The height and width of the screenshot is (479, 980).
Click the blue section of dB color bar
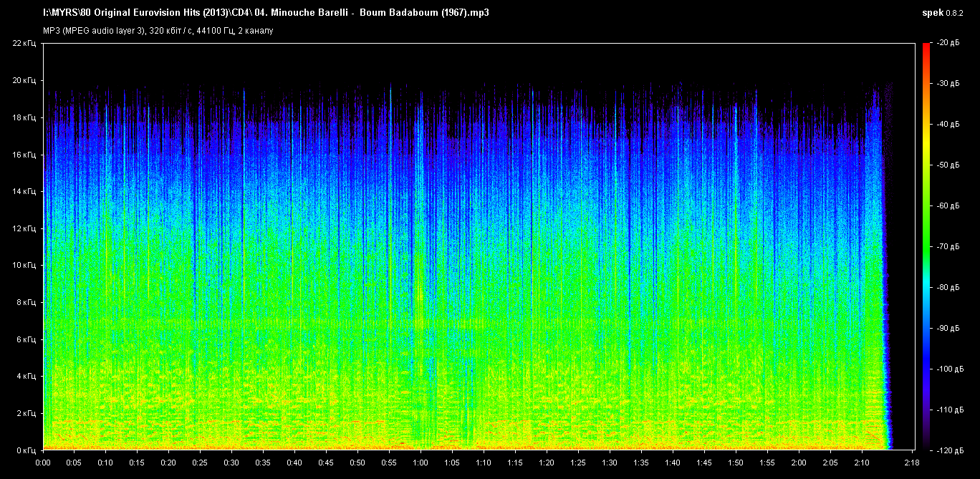point(926,358)
